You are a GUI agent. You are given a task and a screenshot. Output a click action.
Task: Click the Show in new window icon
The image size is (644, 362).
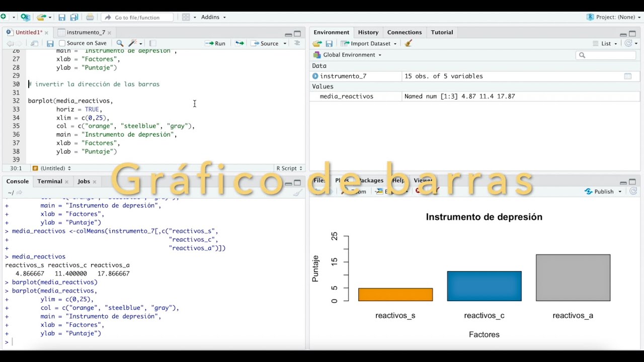pyautogui.click(x=34, y=43)
